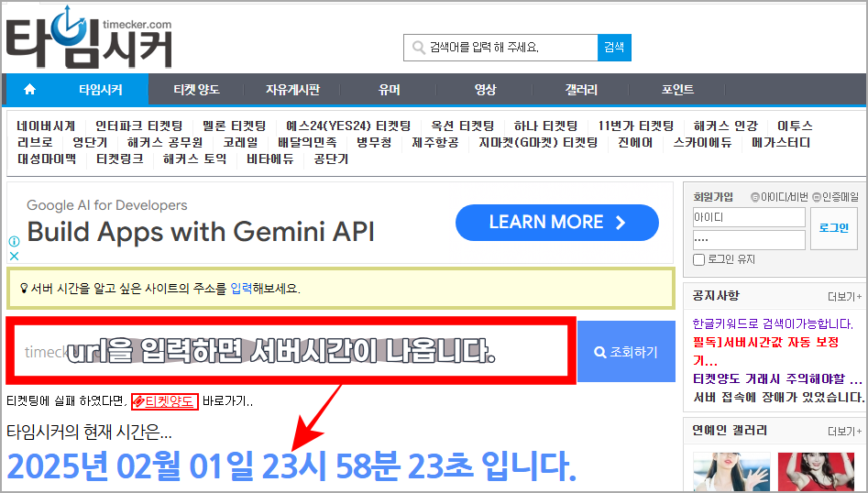Open 11번가 티켓팅 link

(x=635, y=126)
